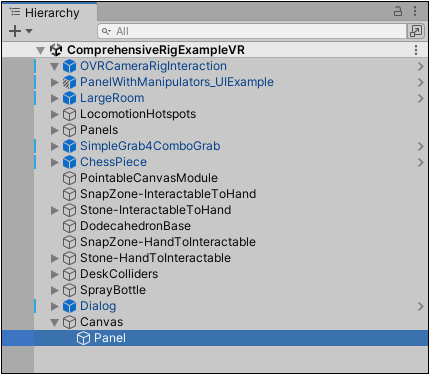The height and width of the screenshot is (375, 430).
Task: Open the plus create-object dropdown
Action: (x=20, y=31)
